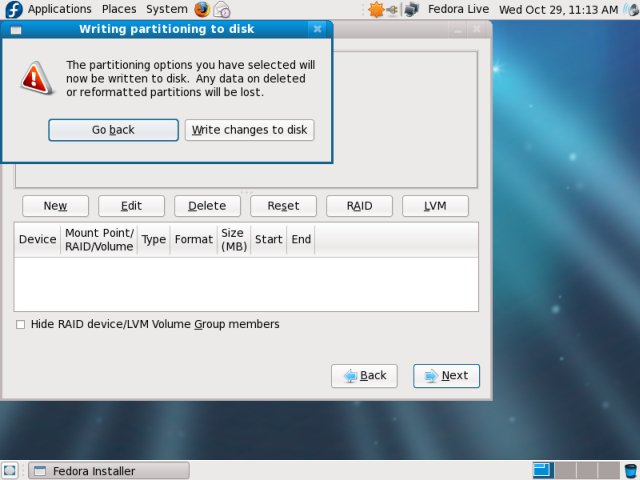Image resolution: width=640 pixels, height=480 pixels.
Task: Sort by the End column header
Action: (x=301, y=240)
